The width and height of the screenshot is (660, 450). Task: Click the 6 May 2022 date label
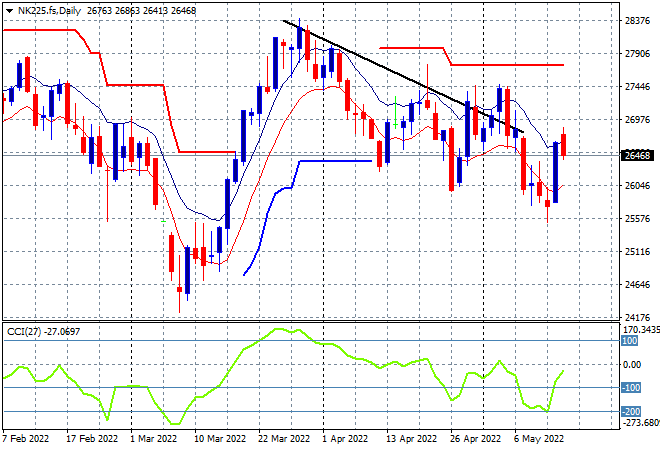[x=539, y=439]
